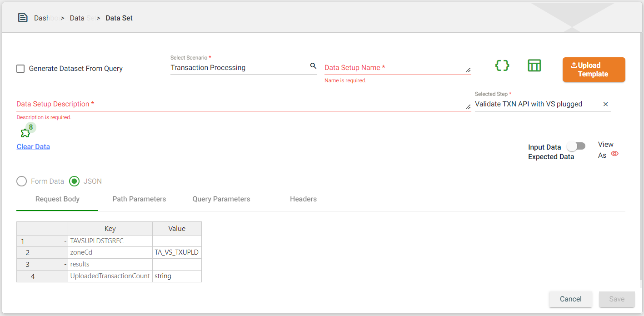This screenshot has width=644, height=316.
Task: Go to the Headers tab
Action: (303, 199)
